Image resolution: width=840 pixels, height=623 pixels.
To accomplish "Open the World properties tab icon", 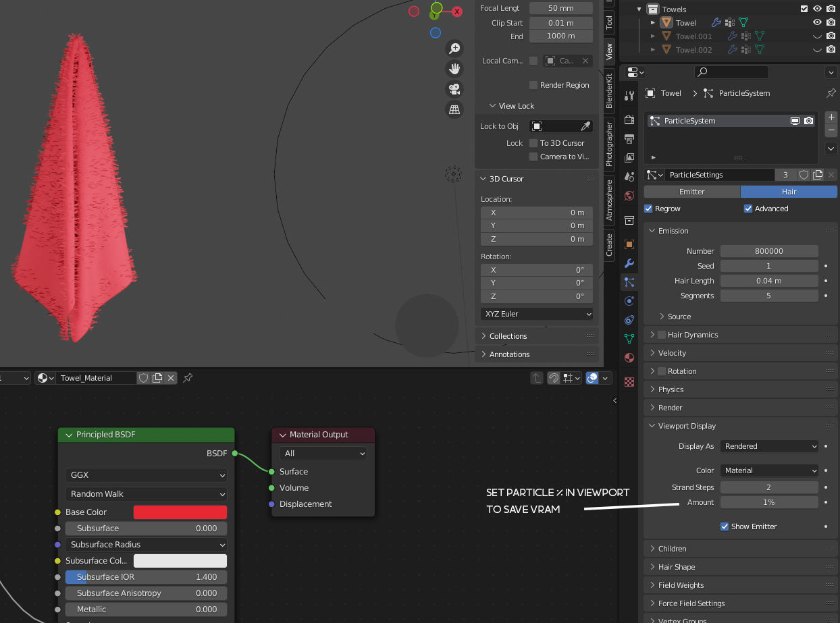I will pos(629,196).
